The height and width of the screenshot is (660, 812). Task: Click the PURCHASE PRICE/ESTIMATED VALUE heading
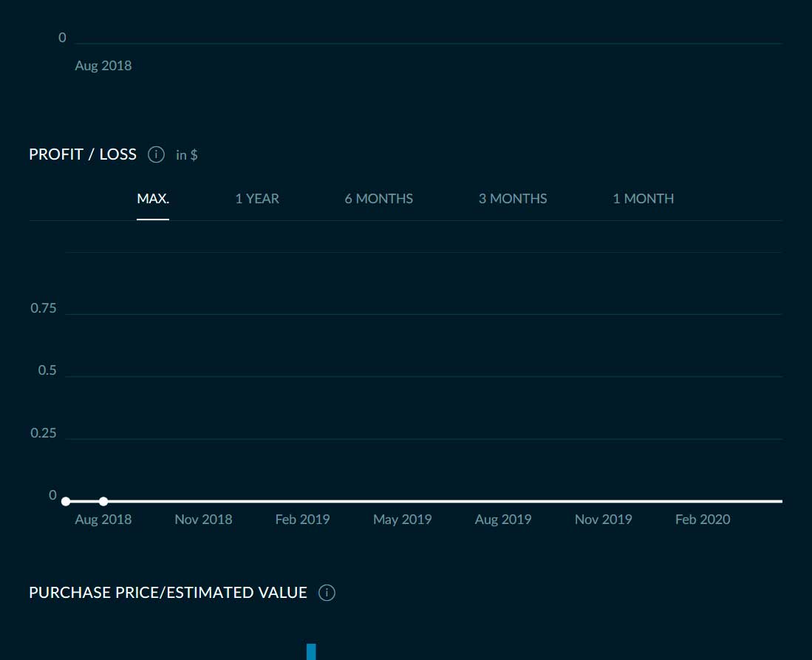[168, 593]
